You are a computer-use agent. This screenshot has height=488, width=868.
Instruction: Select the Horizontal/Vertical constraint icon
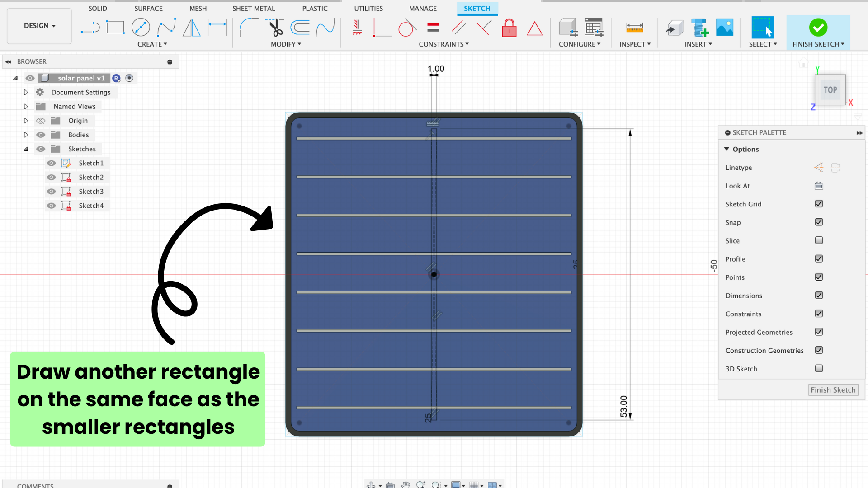pos(357,28)
